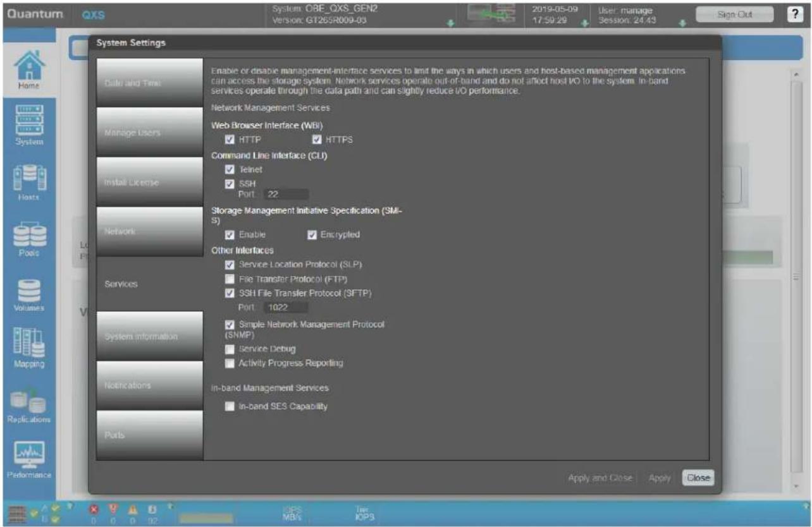Screen dimensions: 812x527
Task: Enable In-band SES Capability checkbox
Action: click(230, 407)
